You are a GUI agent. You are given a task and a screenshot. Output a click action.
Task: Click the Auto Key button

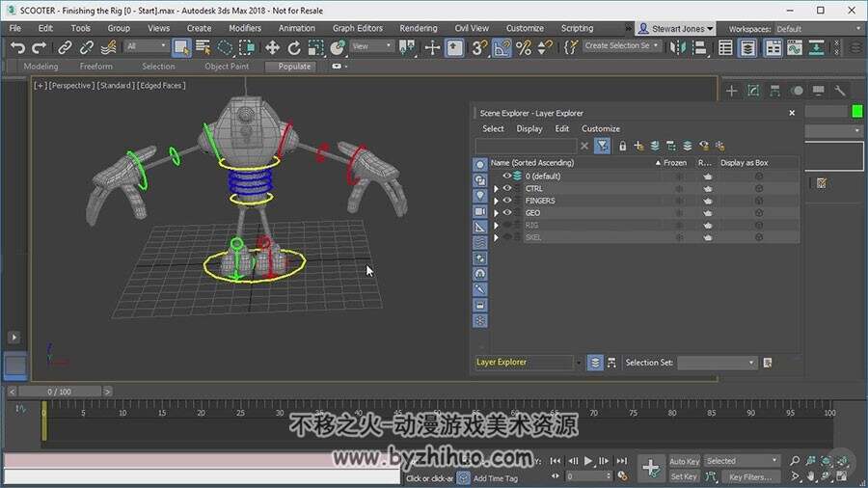tap(684, 461)
